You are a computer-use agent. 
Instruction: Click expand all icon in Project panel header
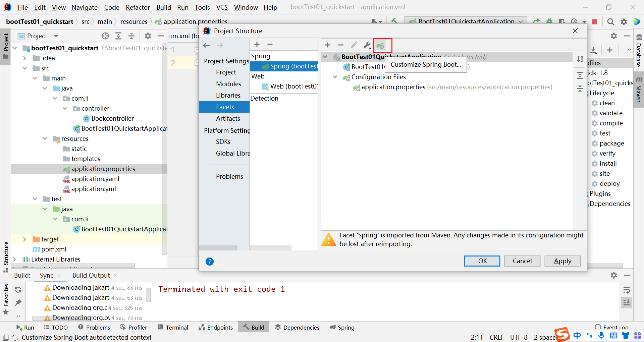pyautogui.click(x=118, y=36)
